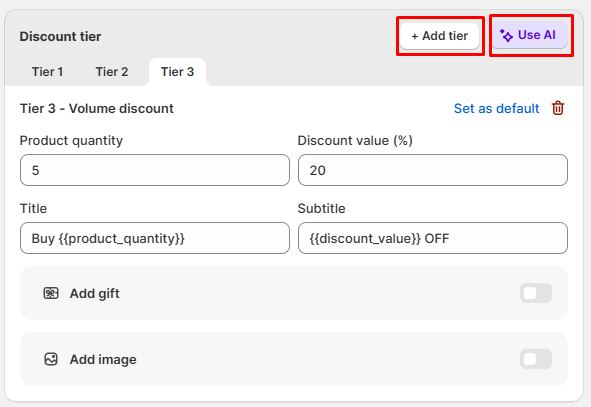Click the Set as default link
The height and width of the screenshot is (407, 591).
point(496,109)
